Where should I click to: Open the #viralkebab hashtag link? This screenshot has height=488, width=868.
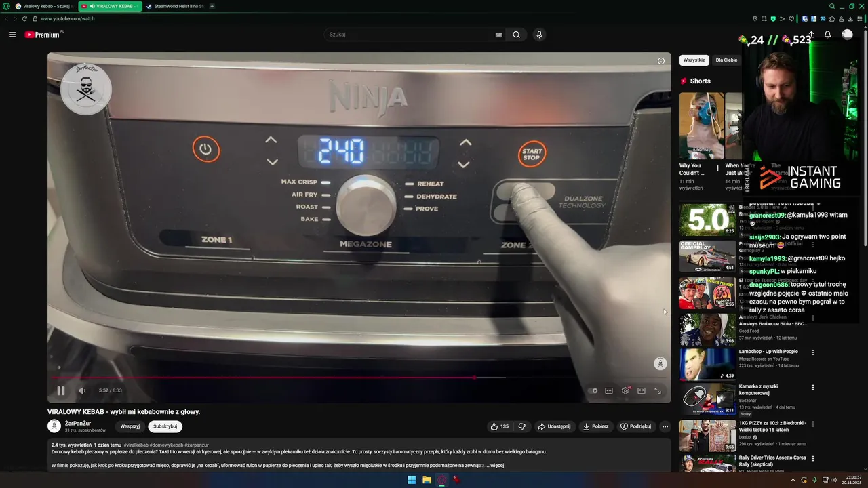point(136,445)
